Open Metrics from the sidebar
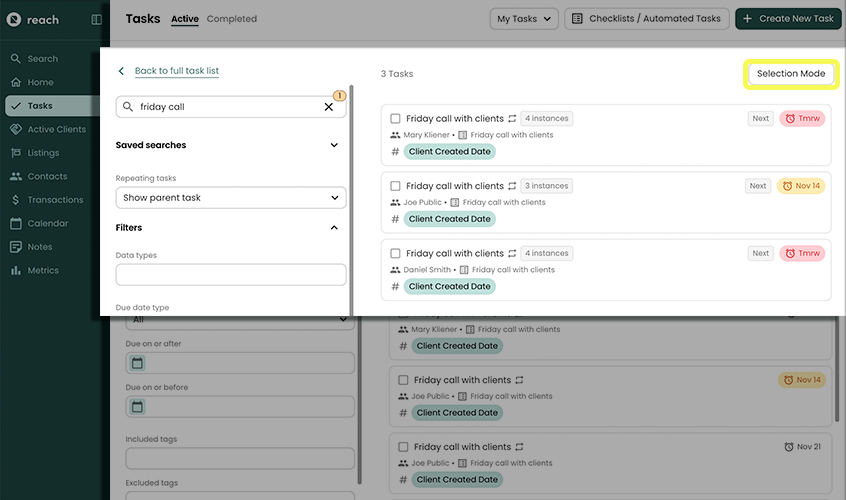This screenshot has width=846, height=500. tap(42, 270)
